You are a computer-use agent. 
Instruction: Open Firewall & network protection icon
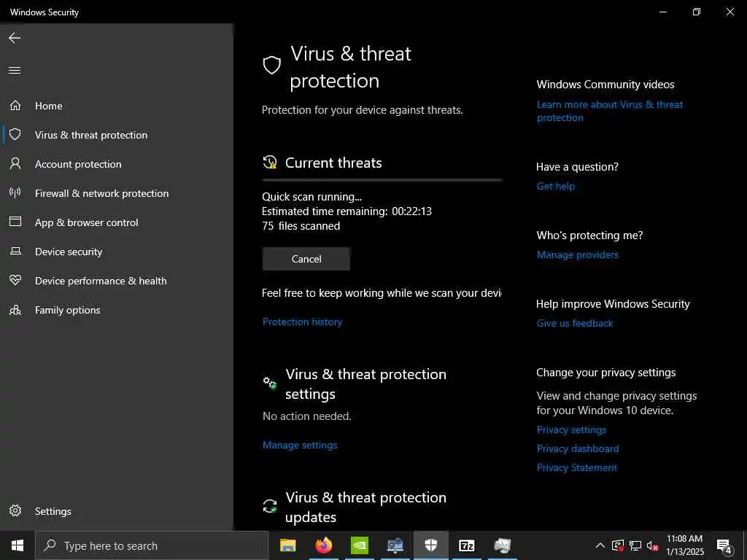click(x=15, y=193)
